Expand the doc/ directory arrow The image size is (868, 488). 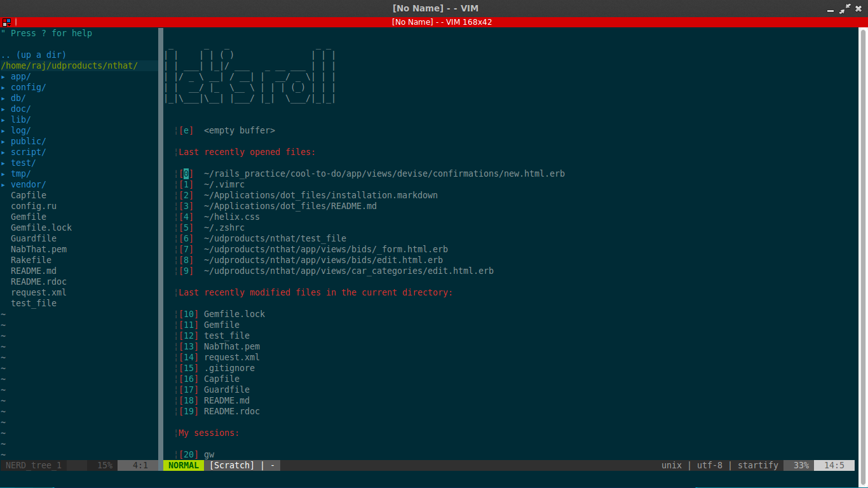coord(3,109)
